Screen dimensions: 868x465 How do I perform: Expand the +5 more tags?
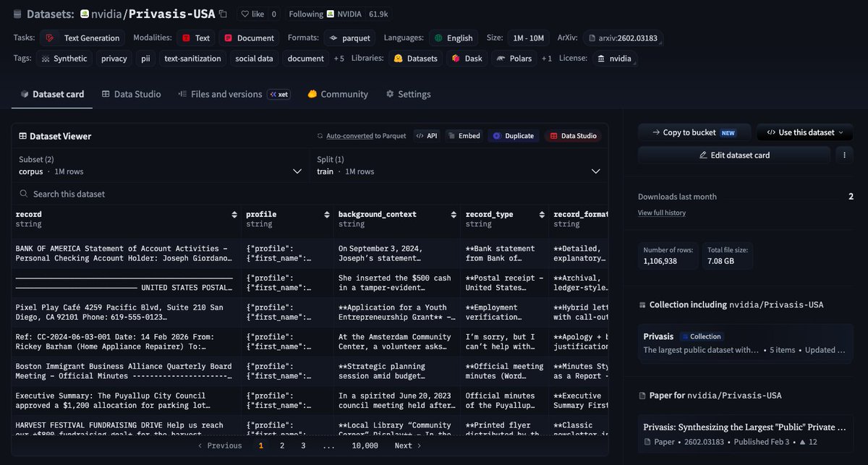point(339,59)
